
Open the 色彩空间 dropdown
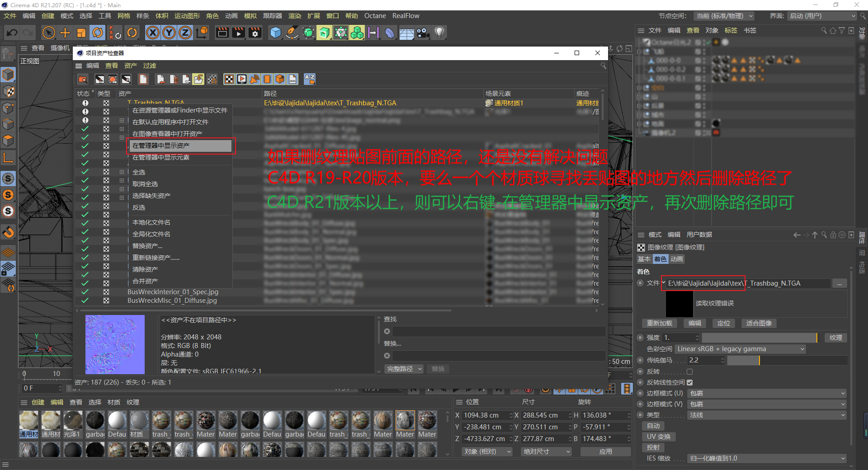741,349
